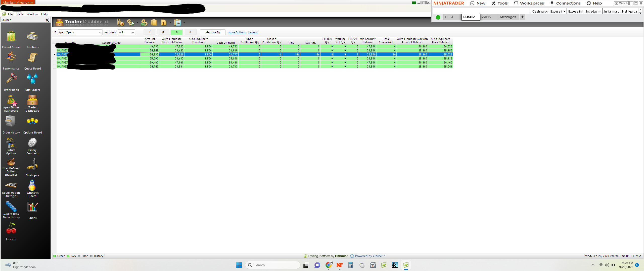This screenshot has height=271, width=644.
Task: Open Binary Contracts
Action: tap(32, 146)
